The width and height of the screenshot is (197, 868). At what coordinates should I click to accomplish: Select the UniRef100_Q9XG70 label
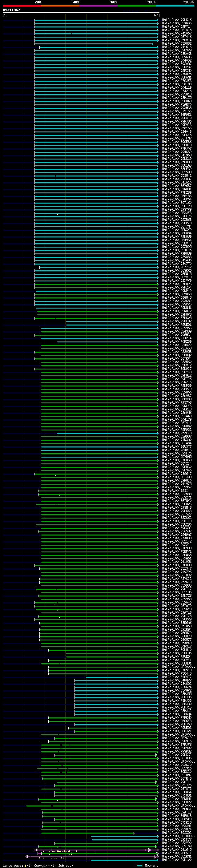177,765
